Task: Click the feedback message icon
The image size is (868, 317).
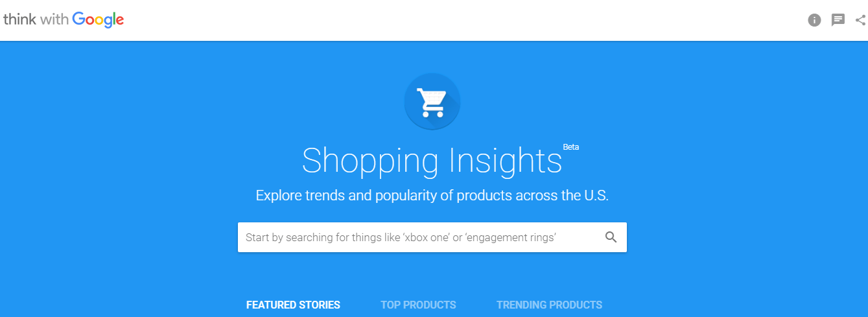Action: click(838, 20)
